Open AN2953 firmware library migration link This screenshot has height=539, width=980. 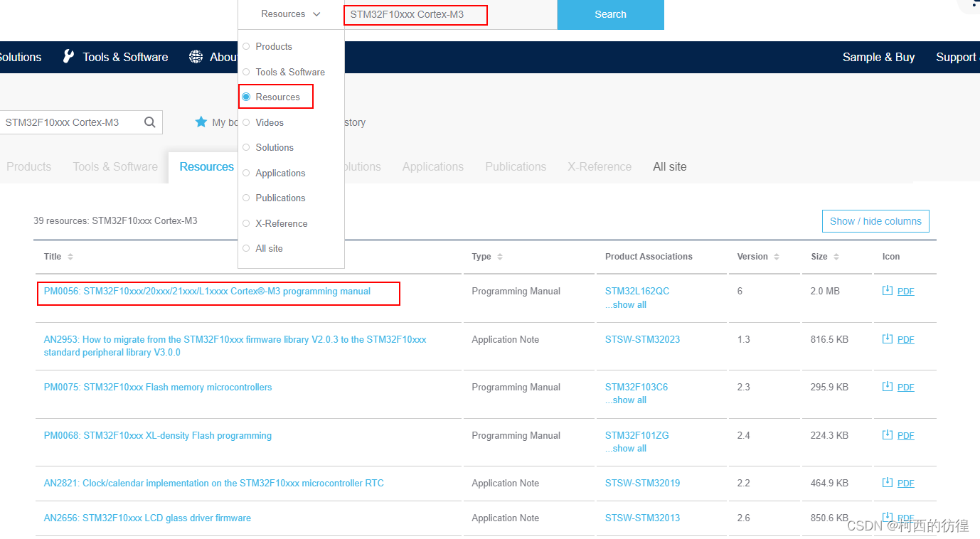point(235,346)
